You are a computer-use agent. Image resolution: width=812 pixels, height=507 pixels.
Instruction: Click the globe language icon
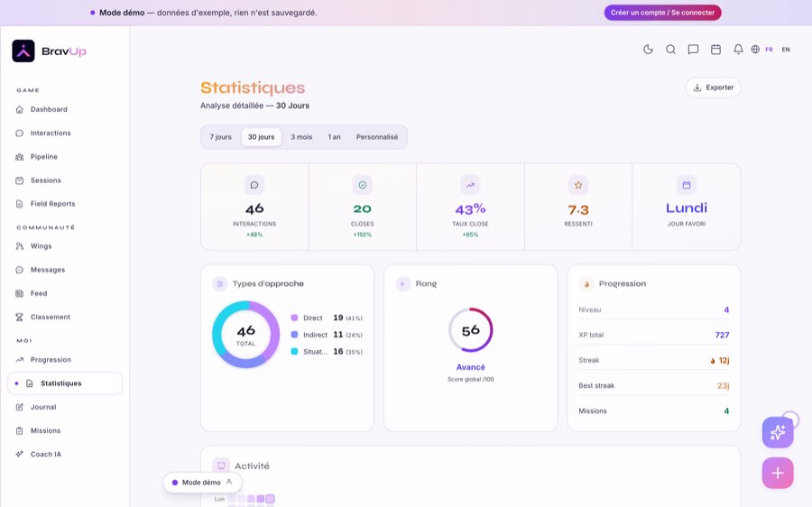(755, 50)
